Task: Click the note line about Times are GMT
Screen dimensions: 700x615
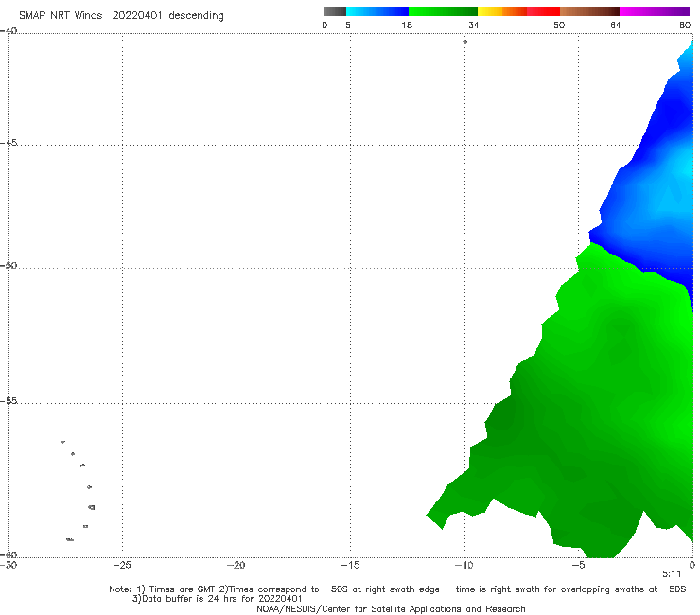Action: click(x=397, y=589)
